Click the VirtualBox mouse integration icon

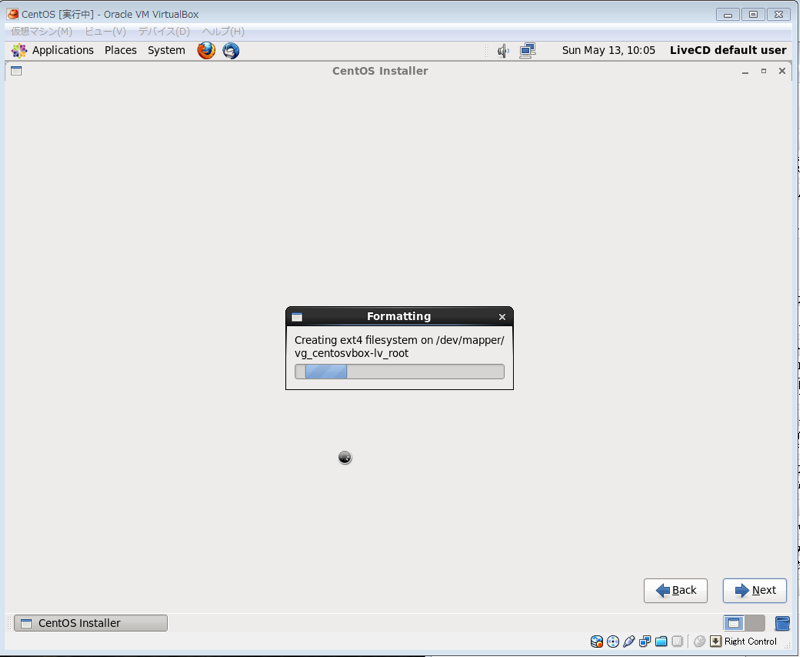pos(699,642)
